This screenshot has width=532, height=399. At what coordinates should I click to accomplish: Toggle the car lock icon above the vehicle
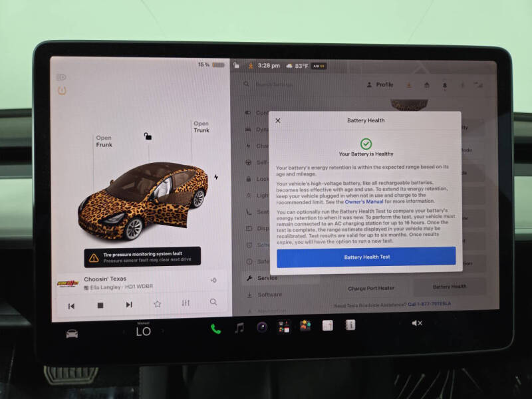[148, 136]
